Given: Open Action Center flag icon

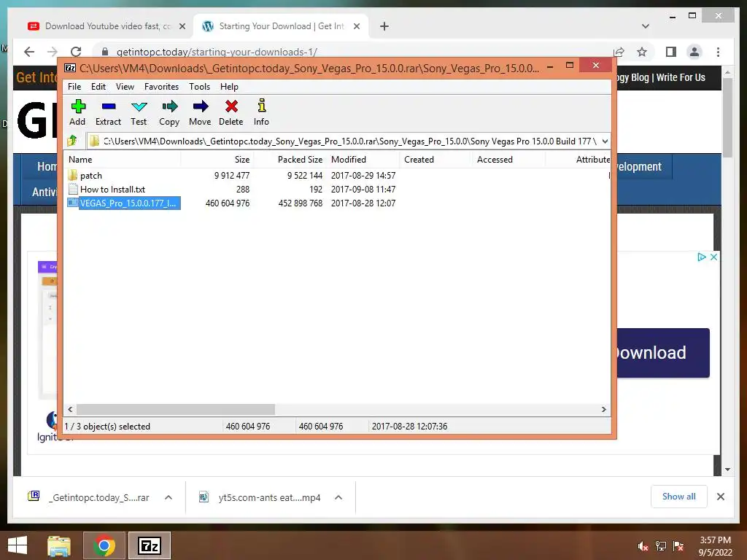Looking at the screenshot, I should pyautogui.click(x=678, y=546).
